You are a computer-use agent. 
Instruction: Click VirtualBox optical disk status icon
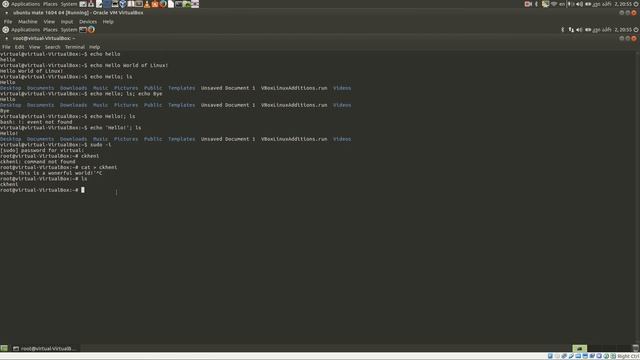557,356
